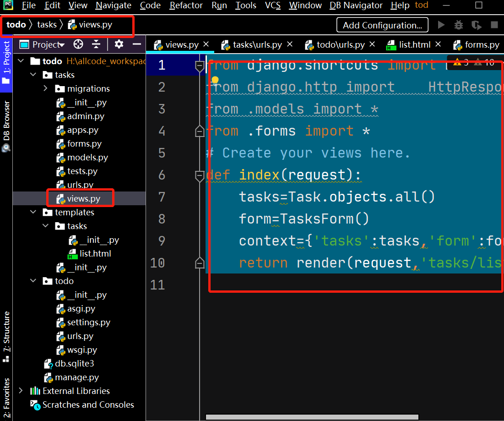This screenshot has height=421, width=504.
Task: Select list.html in project tree
Action: point(89,253)
